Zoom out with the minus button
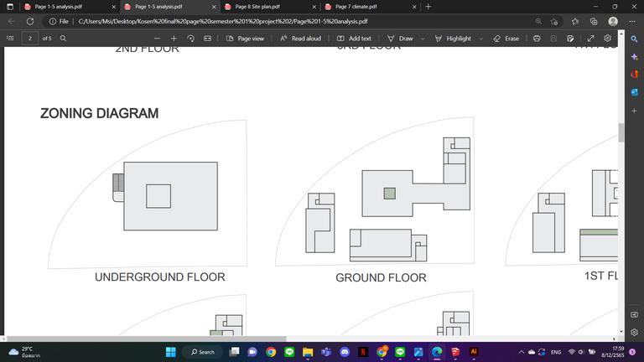Viewport: 644px width, 362px height. point(157,39)
